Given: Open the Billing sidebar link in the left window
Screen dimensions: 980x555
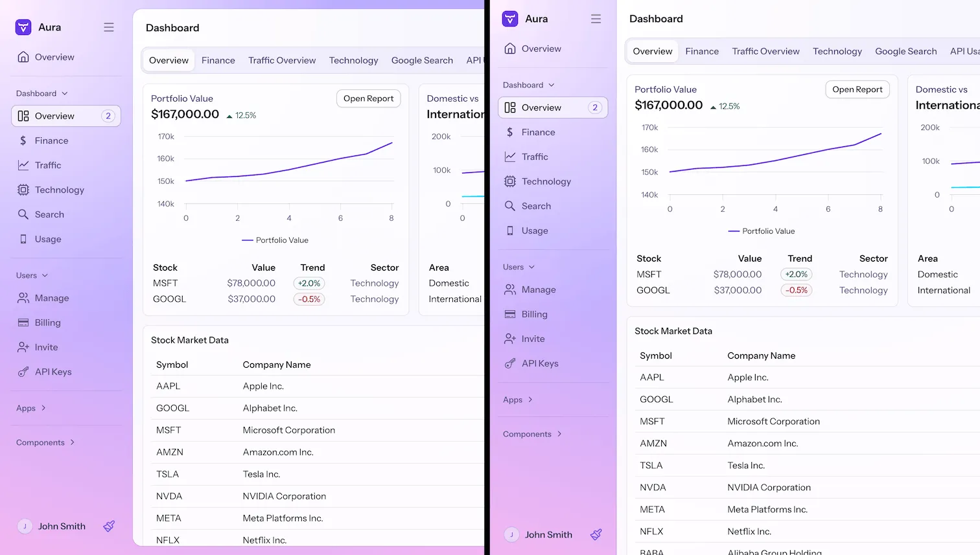Looking at the screenshot, I should [66, 323].
